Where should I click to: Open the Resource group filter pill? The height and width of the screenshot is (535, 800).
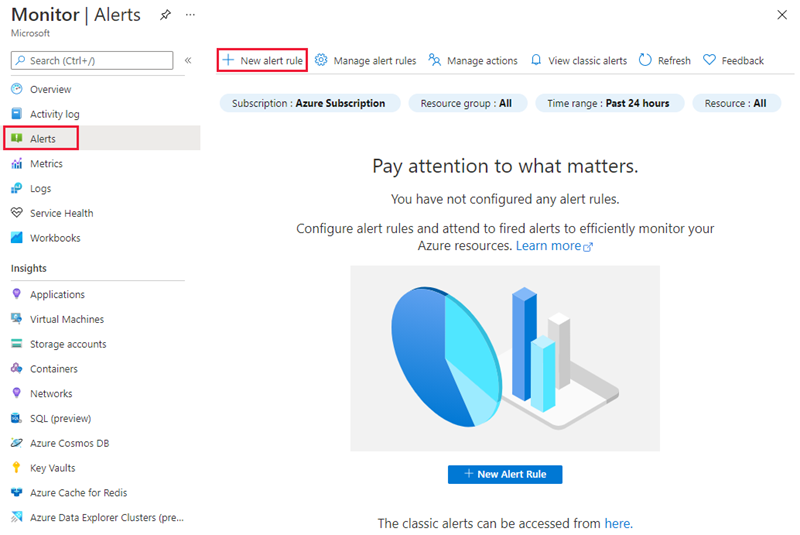(x=467, y=103)
